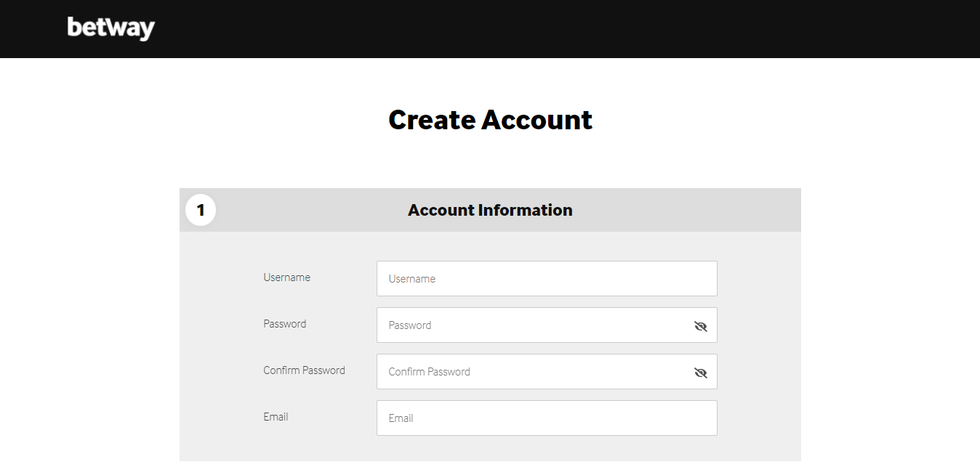Click the Email label

coord(276,417)
